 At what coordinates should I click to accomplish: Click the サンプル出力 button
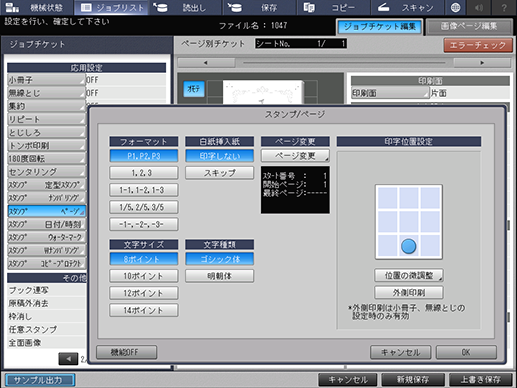point(40,380)
